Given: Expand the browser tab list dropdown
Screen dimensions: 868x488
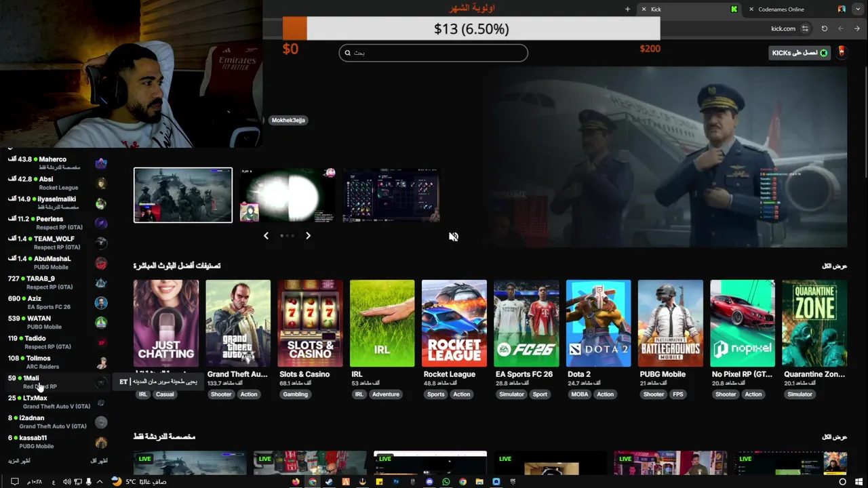Looking at the screenshot, I should [x=858, y=9].
